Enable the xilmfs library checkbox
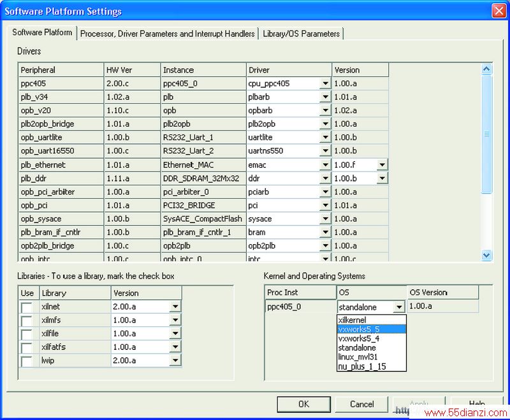 coord(26,321)
